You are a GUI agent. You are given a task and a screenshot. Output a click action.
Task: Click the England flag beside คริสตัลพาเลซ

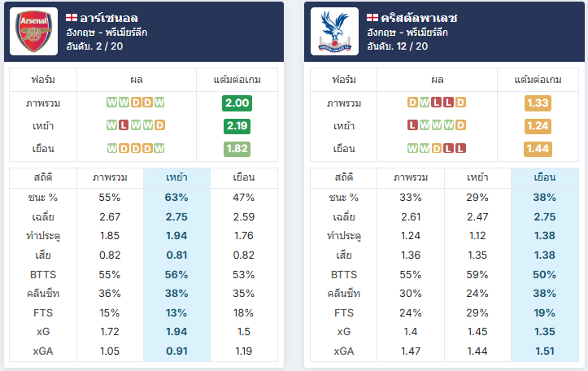372,18
